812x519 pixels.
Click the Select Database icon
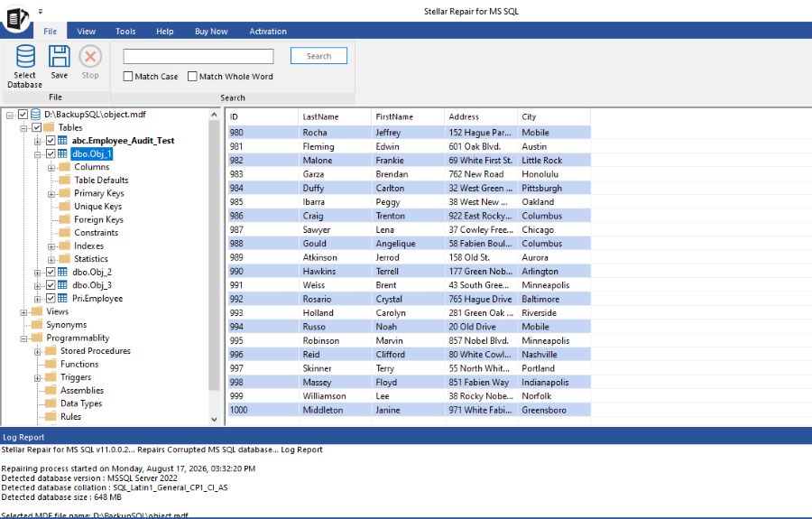(25, 56)
